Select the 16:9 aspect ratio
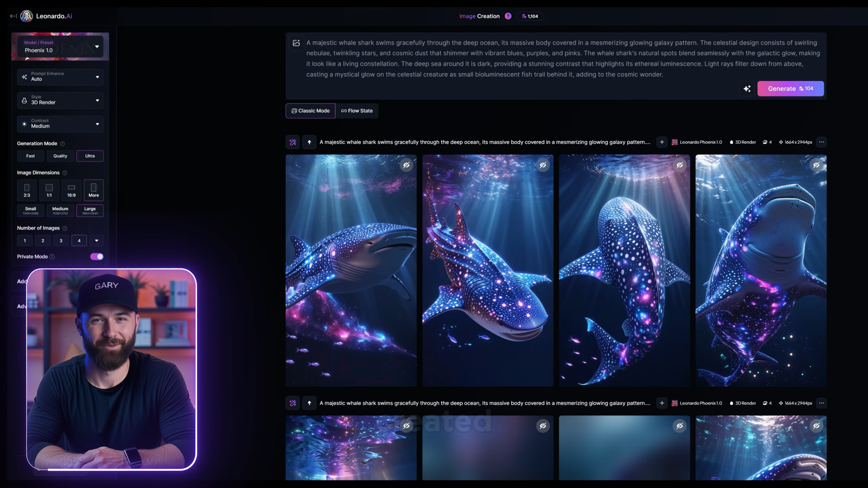The height and width of the screenshot is (488, 868). point(71,190)
